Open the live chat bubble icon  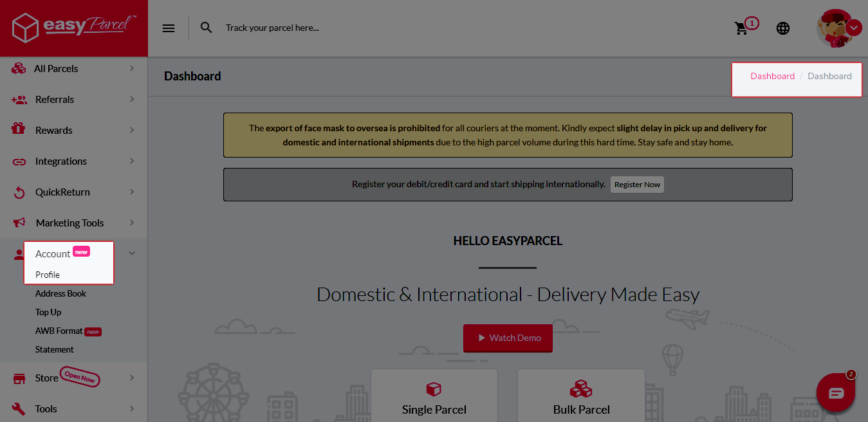click(x=836, y=392)
